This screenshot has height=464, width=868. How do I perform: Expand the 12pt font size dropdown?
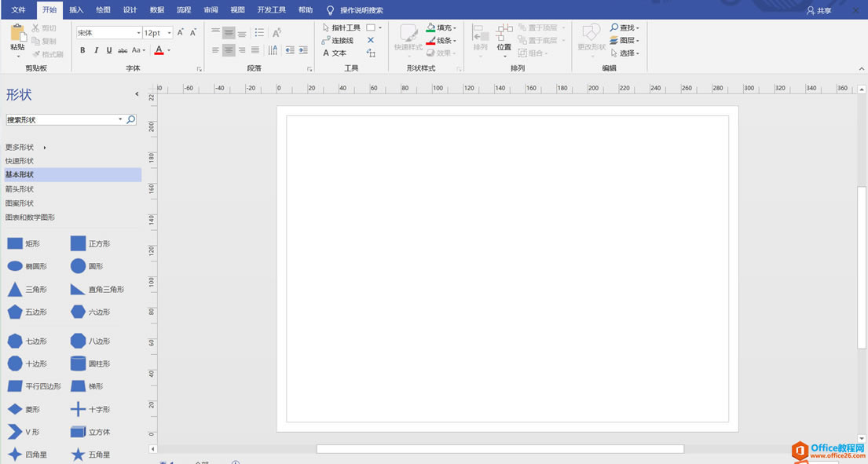(x=169, y=33)
